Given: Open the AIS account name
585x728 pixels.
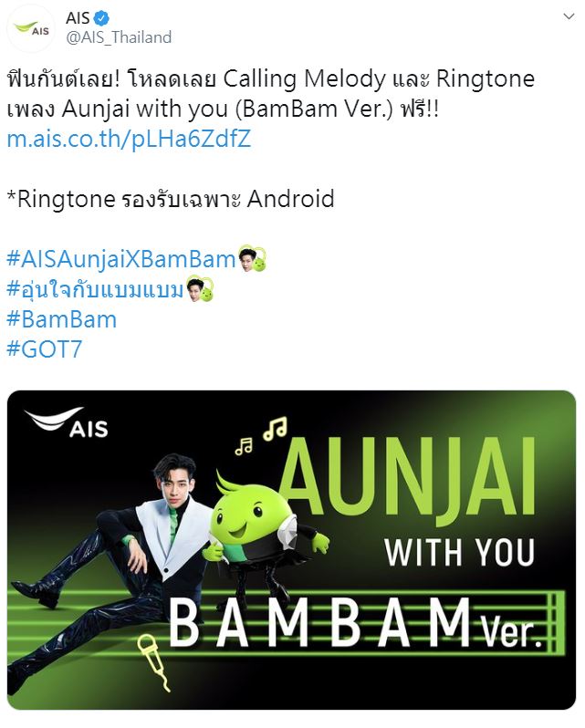Looking at the screenshot, I should [78, 18].
